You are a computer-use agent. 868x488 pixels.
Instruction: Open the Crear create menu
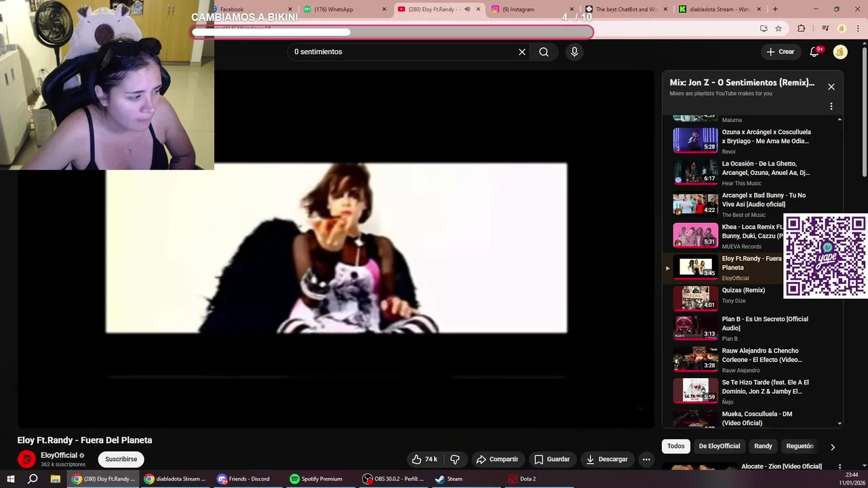pos(780,52)
